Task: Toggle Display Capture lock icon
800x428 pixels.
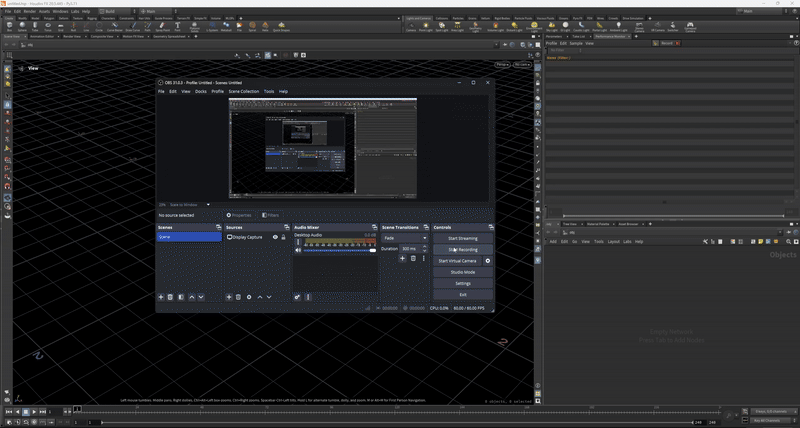Action: coord(284,237)
